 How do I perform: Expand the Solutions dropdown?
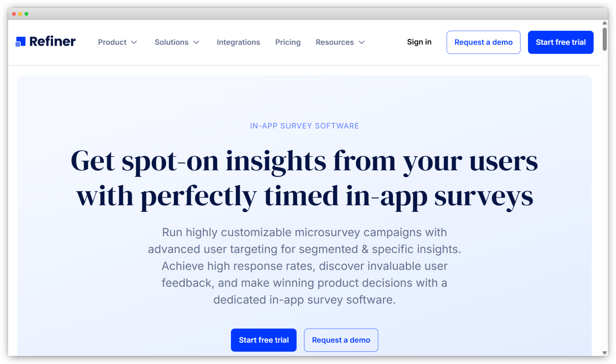[x=172, y=42]
